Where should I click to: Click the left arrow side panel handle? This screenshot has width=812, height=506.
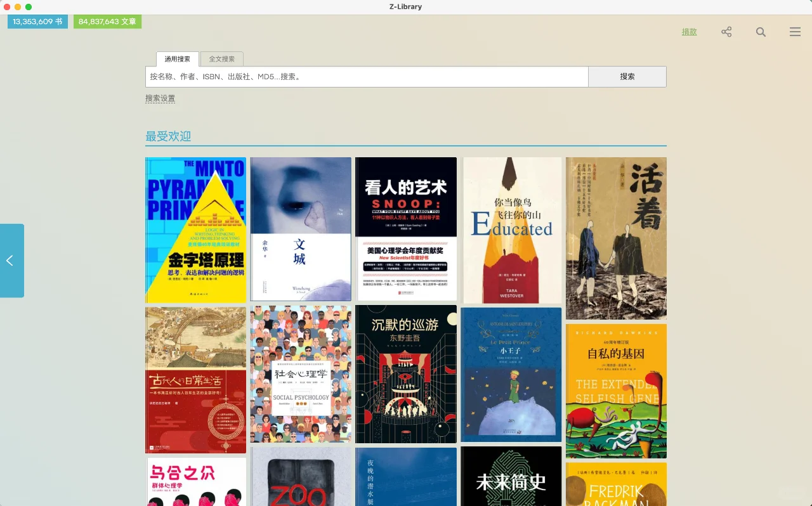pos(12,261)
